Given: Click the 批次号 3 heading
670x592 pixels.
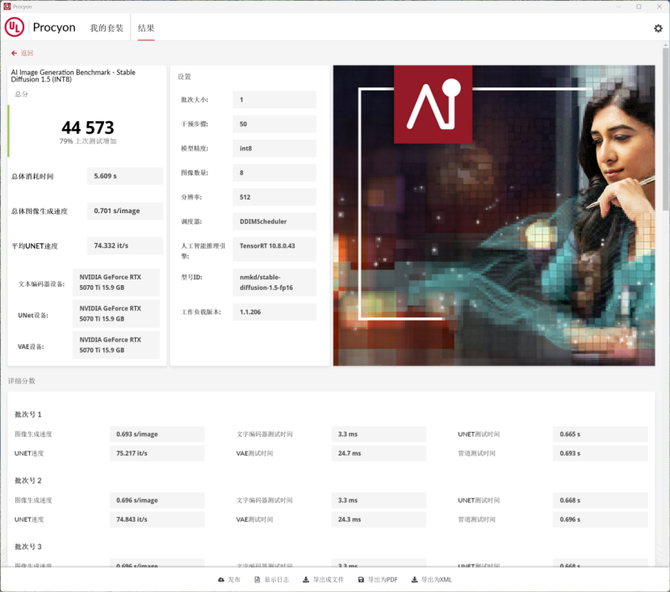Looking at the screenshot, I should pyautogui.click(x=28, y=547).
